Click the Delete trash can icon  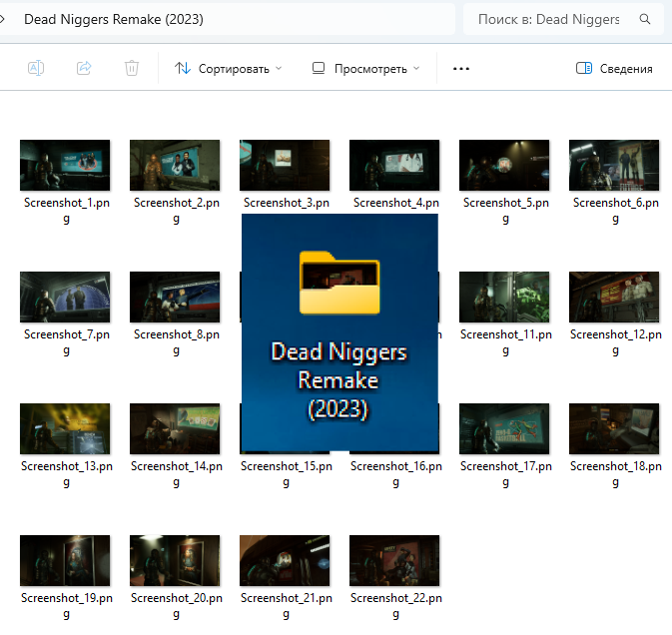[132, 68]
